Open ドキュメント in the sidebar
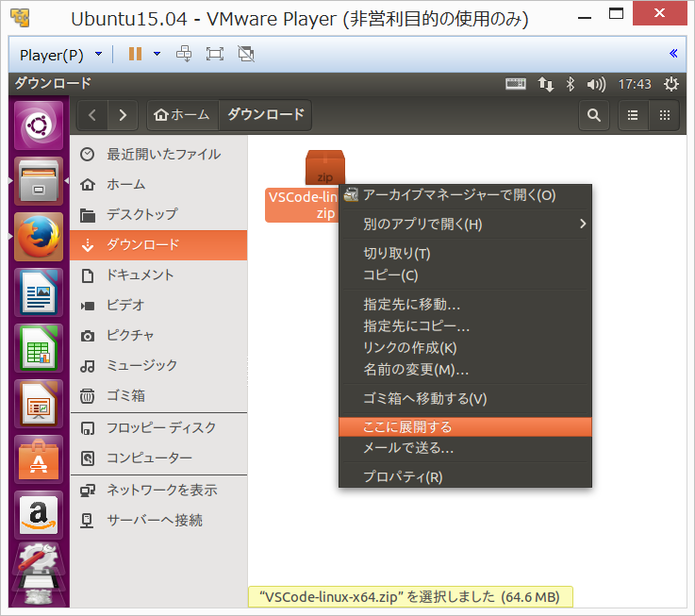The height and width of the screenshot is (616, 695). pos(158,275)
